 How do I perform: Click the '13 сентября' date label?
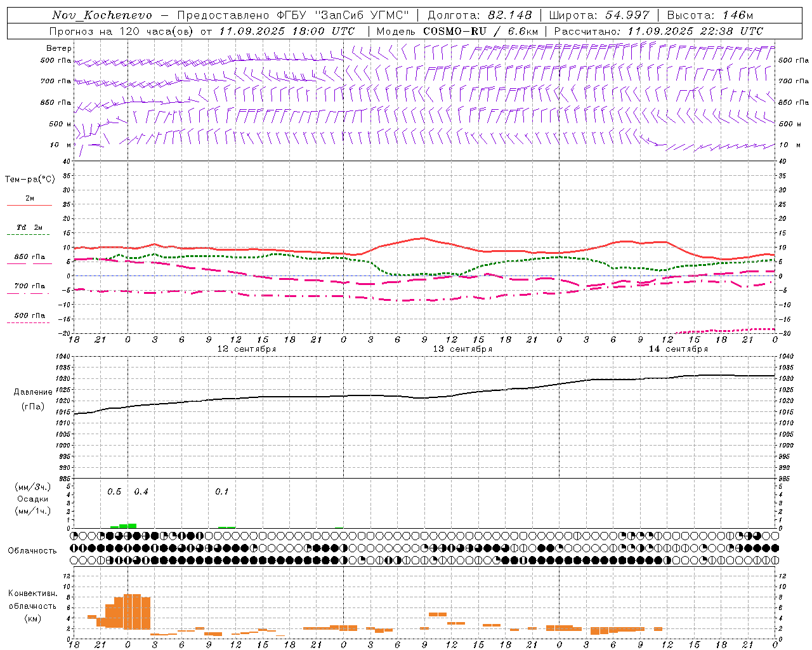click(x=462, y=349)
